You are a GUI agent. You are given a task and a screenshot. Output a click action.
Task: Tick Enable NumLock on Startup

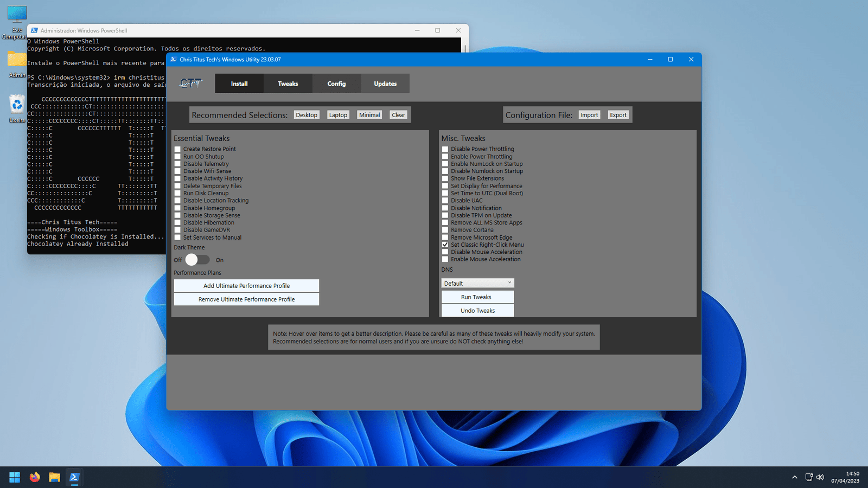(445, 164)
